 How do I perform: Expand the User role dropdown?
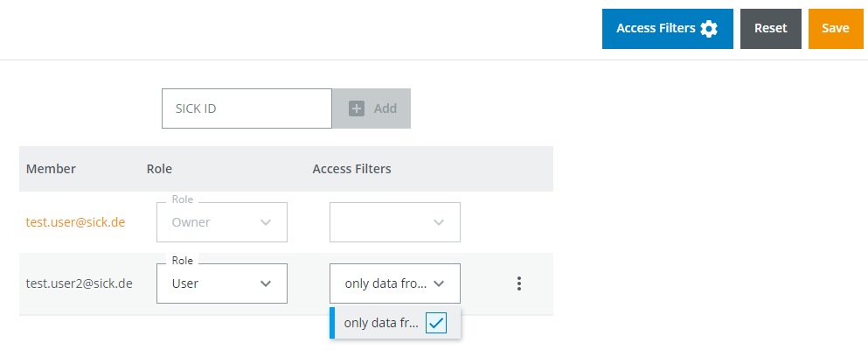click(x=221, y=283)
